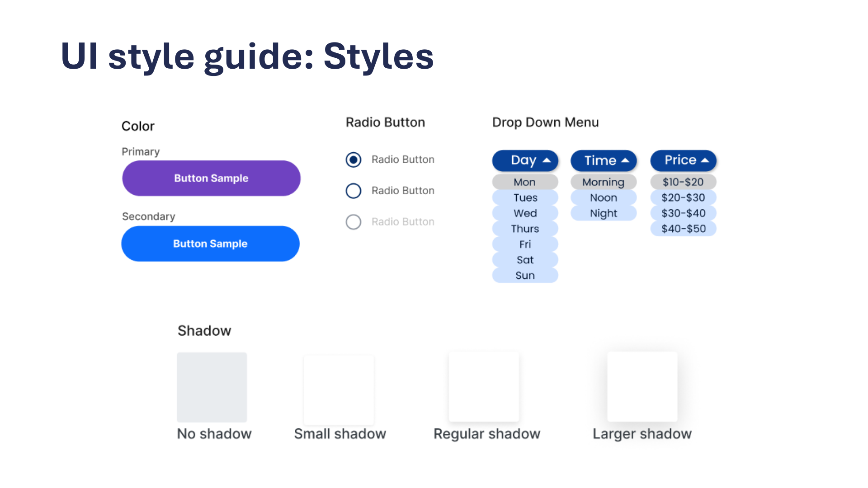Choose Mon from the Day list
Image resolution: width=868 pixels, height=488 pixels.
[525, 182]
